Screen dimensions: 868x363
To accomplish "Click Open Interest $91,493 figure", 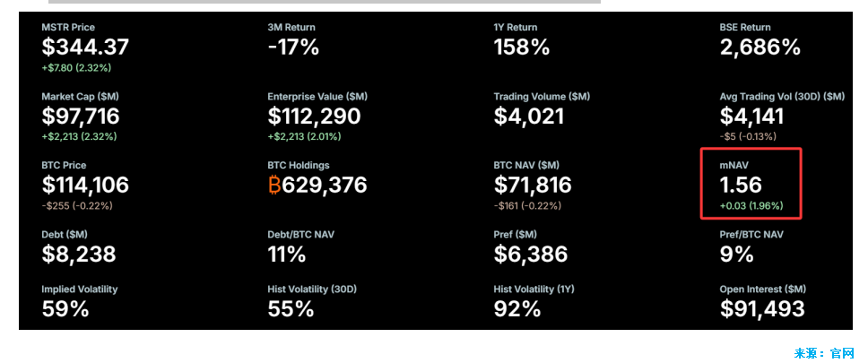I will click(x=762, y=310).
